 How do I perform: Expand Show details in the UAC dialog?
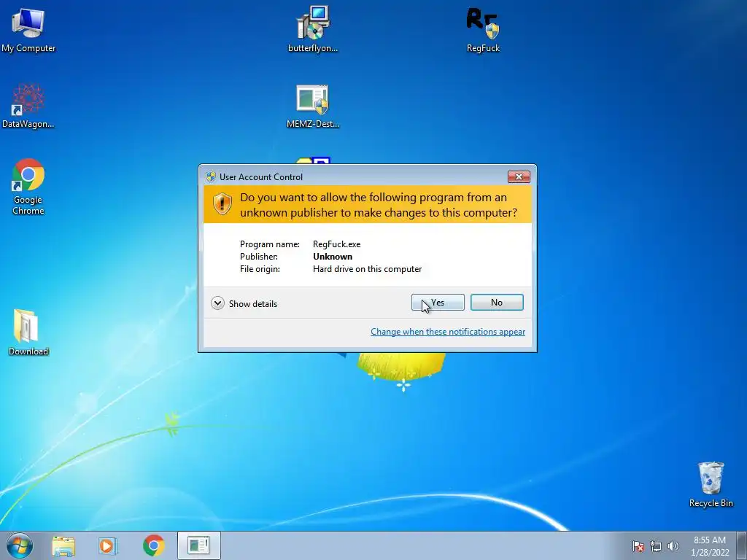pos(244,303)
